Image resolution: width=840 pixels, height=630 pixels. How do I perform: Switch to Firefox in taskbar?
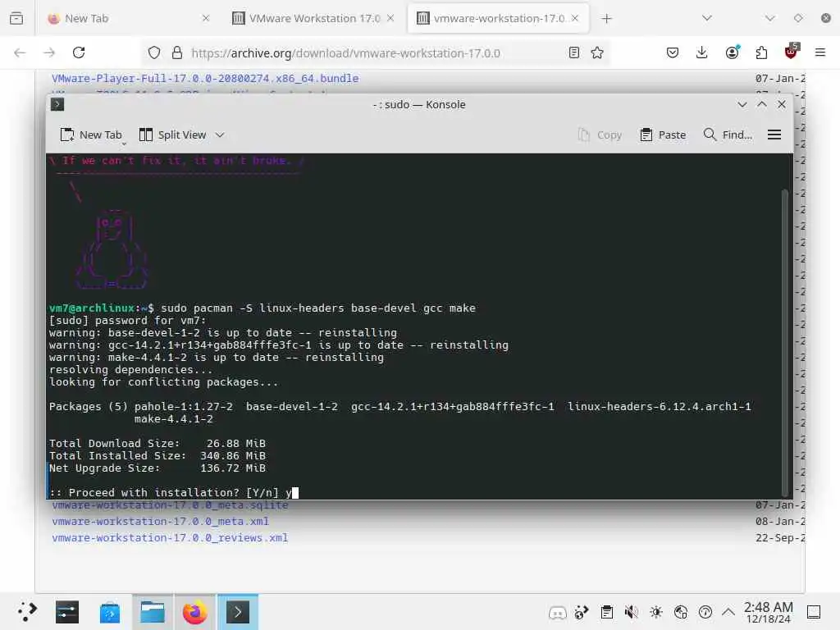tap(195, 612)
